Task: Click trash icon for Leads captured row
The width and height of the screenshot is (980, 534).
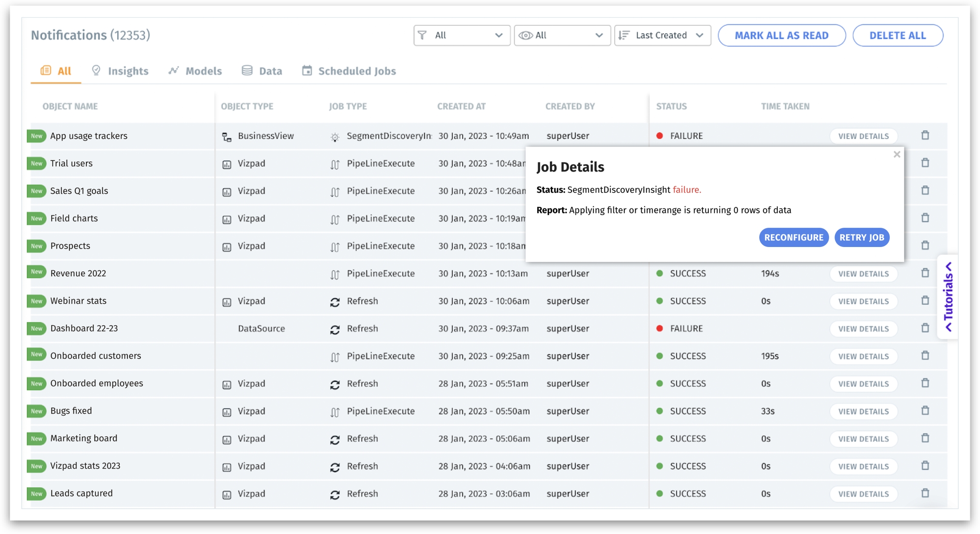Action: pyautogui.click(x=925, y=493)
